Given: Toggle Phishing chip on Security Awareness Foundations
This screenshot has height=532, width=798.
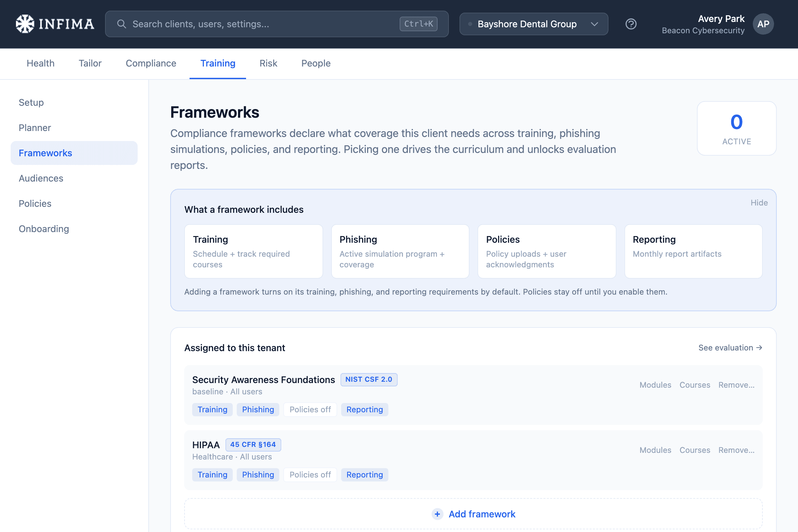Looking at the screenshot, I should (x=258, y=410).
